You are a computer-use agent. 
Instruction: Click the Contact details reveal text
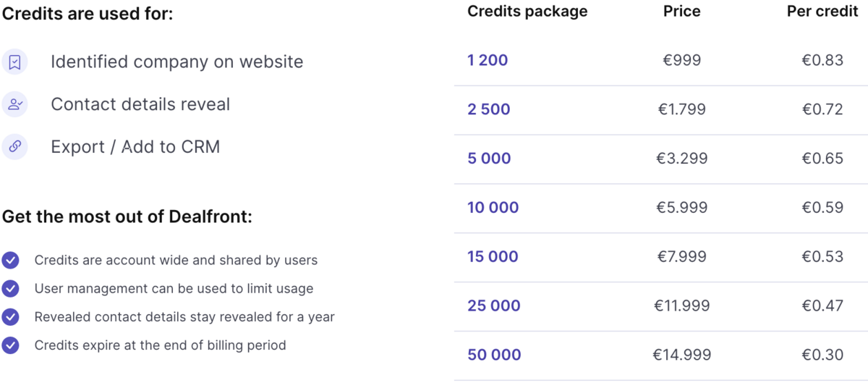pyautogui.click(x=140, y=104)
